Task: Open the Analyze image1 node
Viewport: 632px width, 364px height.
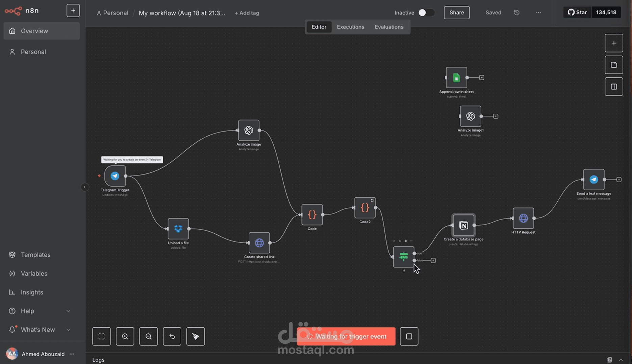Action: pyautogui.click(x=470, y=116)
